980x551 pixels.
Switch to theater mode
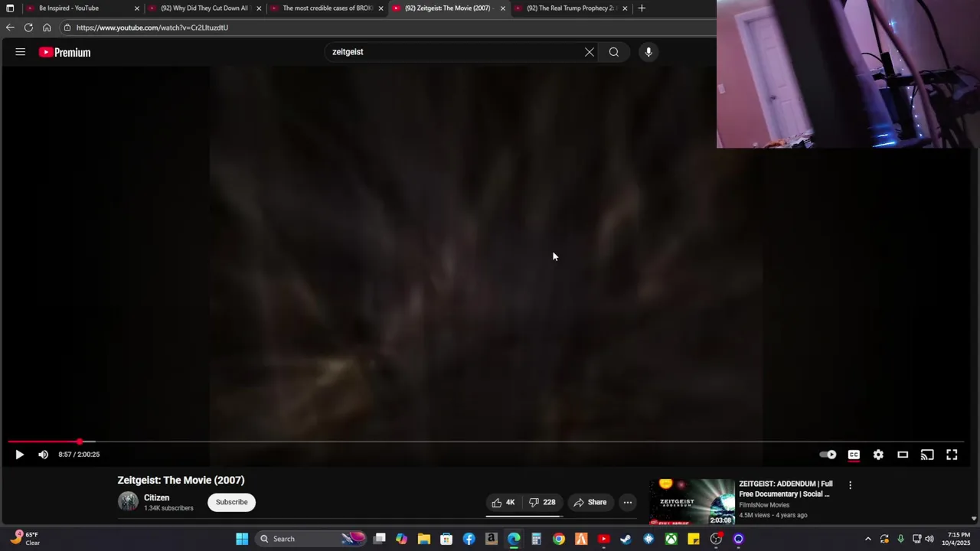coord(903,455)
